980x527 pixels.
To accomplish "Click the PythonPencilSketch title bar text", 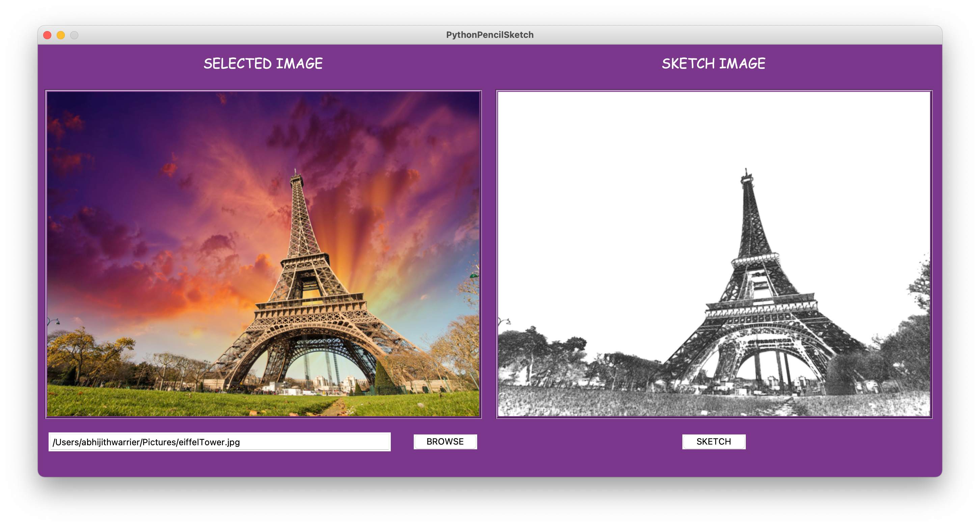I will [490, 35].
